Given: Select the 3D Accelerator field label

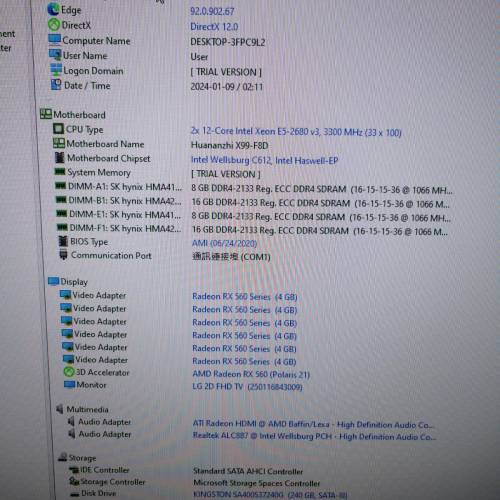Looking at the screenshot, I should point(102,372).
